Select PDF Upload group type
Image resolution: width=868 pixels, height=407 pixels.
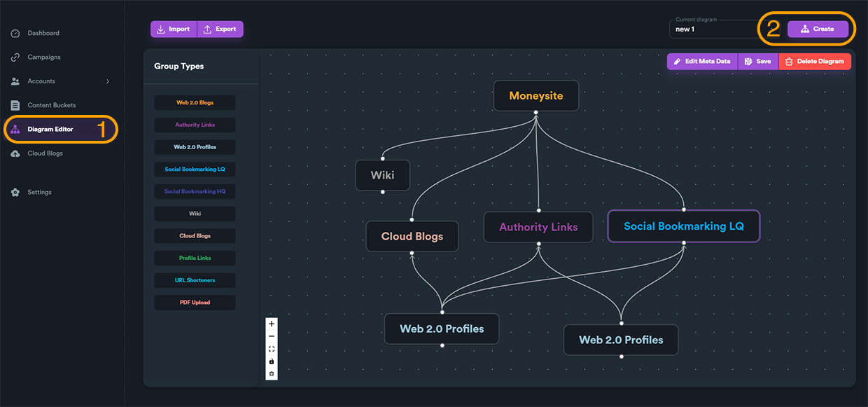tap(195, 303)
